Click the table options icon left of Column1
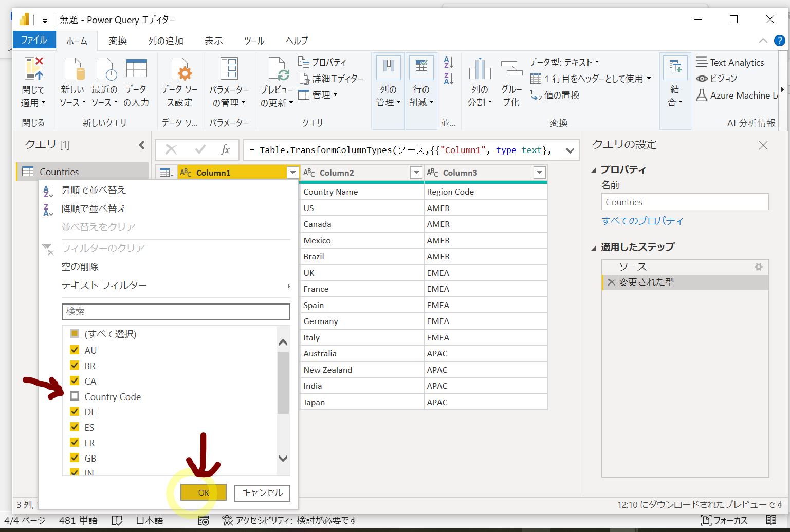790x532 pixels. (x=166, y=173)
